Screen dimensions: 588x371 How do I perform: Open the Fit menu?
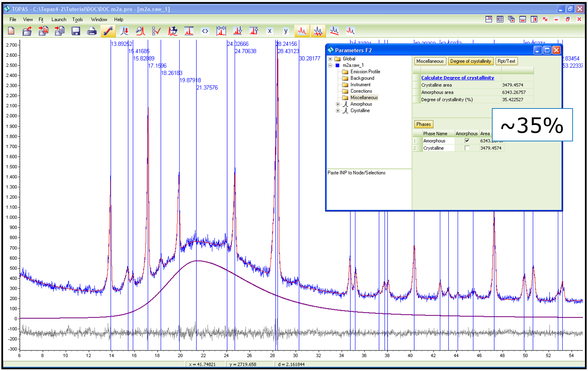point(41,20)
